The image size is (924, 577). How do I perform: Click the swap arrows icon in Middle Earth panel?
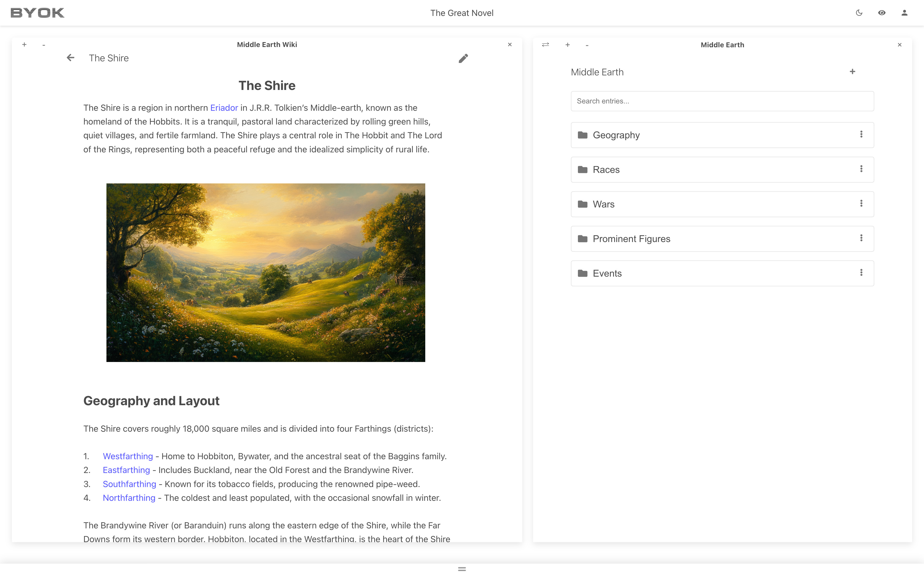(545, 45)
